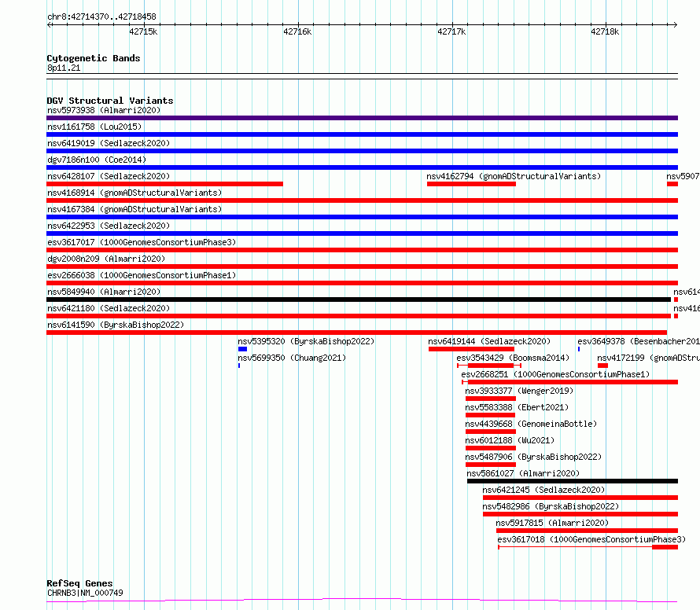Select the short red nsv6428107 bar
Screen dimensions: 700x610
(164, 184)
